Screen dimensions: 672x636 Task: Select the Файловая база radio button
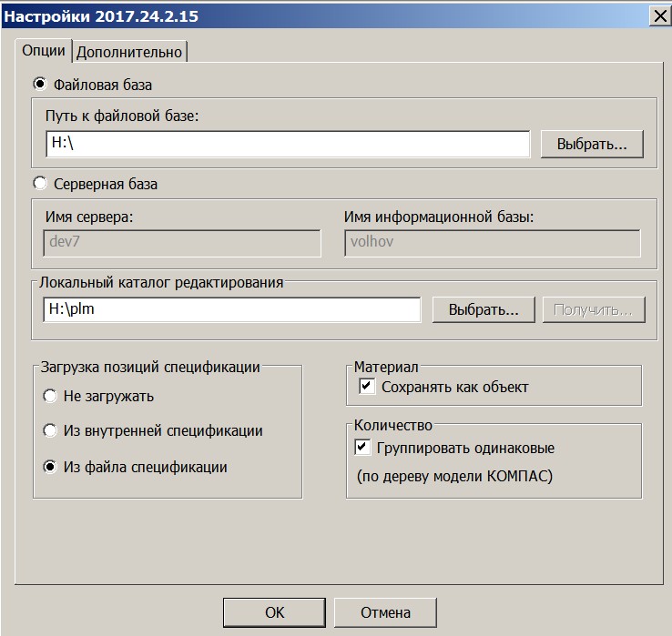tap(40, 85)
